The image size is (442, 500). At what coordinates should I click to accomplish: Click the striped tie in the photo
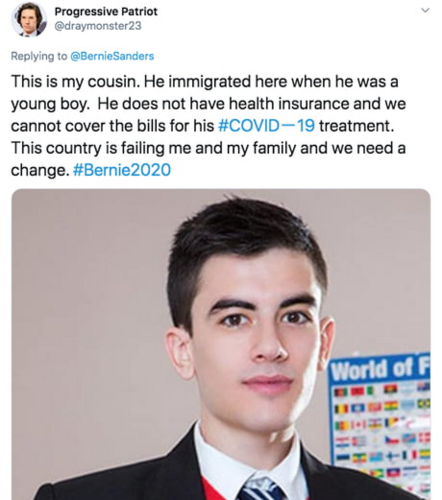coord(262,489)
